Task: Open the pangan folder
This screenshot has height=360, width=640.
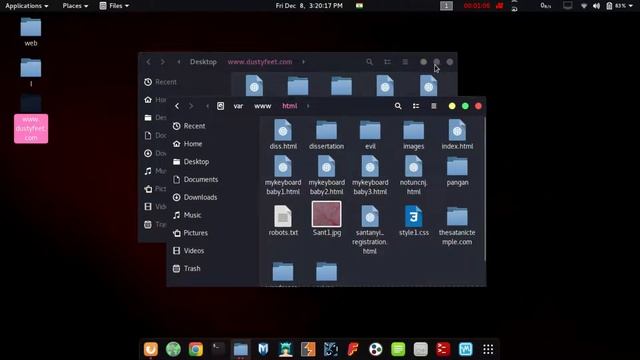Action: click(457, 172)
